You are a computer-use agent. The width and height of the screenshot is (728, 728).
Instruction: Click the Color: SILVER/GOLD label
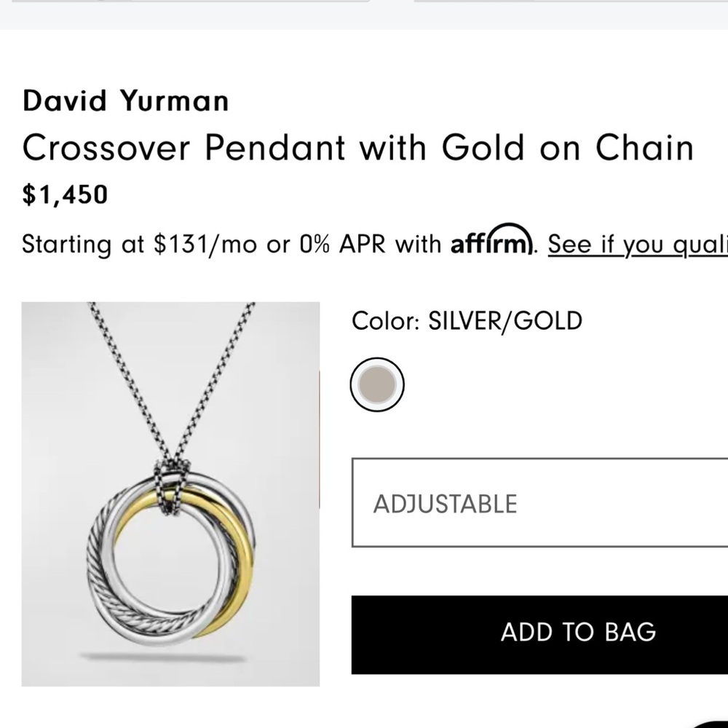(x=466, y=320)
